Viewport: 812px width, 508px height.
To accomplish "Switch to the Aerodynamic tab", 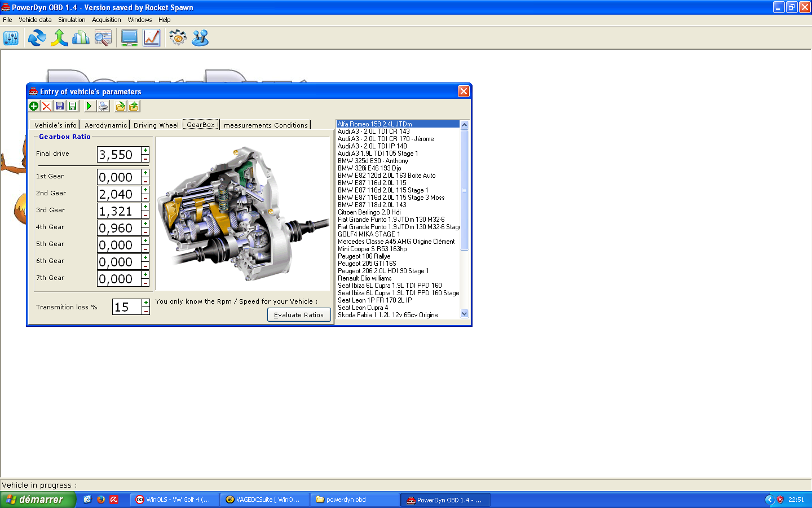I will pyautogui.click(x=105, y=125).
